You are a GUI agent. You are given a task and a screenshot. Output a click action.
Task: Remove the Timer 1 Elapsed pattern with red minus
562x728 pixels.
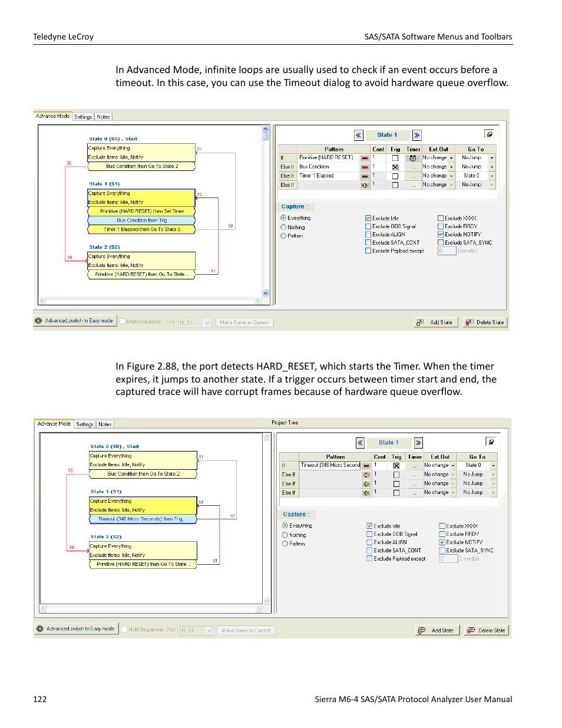[365, 176]
